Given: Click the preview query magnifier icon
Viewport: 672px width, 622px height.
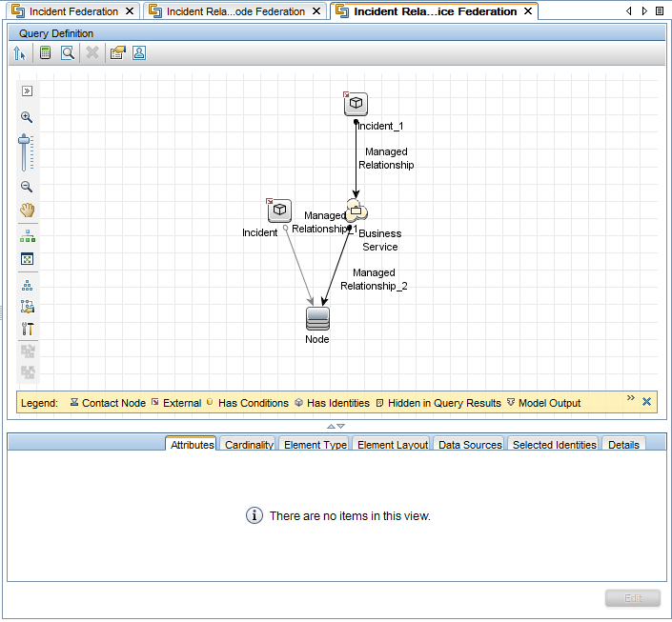Looking at the screenshot, I should (x=68, y=53).
